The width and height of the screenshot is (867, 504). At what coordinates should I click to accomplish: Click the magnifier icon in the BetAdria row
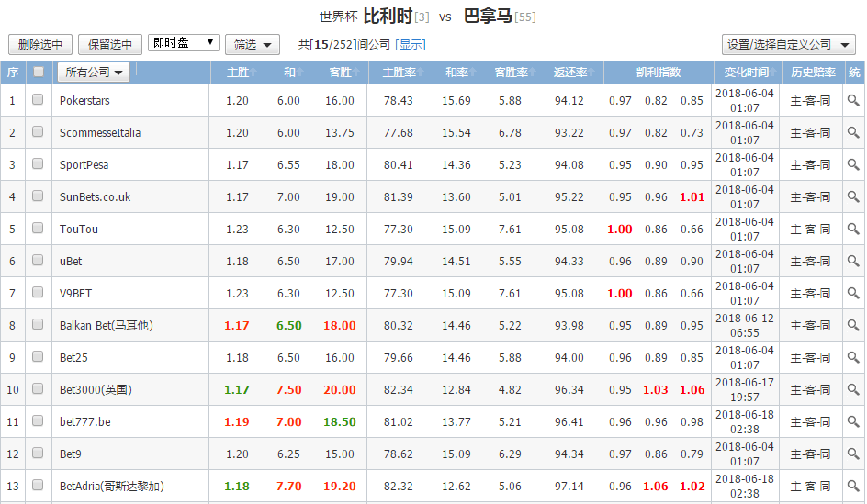(853, 486)
